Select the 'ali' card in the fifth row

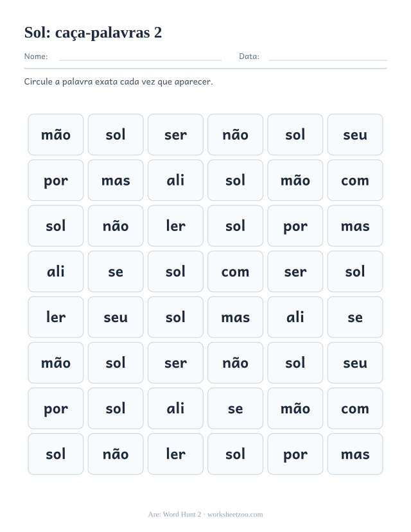(x=295, y=317)
